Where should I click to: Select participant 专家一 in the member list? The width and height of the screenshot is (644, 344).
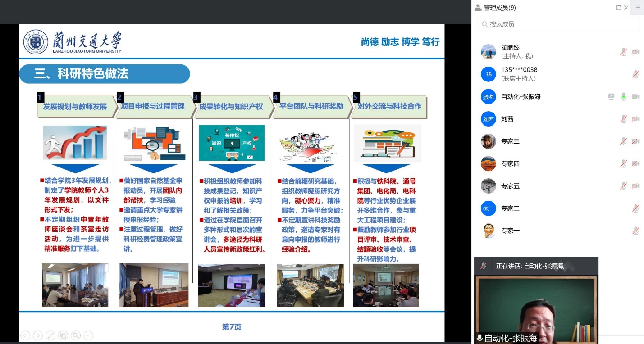[x=510, y=231]
